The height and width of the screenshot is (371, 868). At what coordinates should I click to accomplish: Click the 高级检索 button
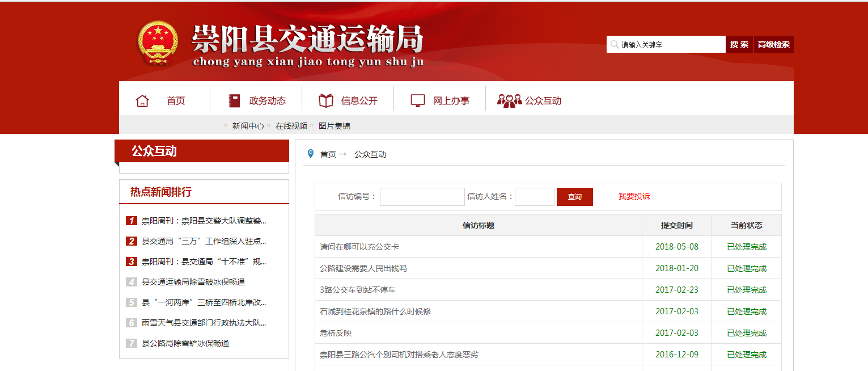coord(774,44)
